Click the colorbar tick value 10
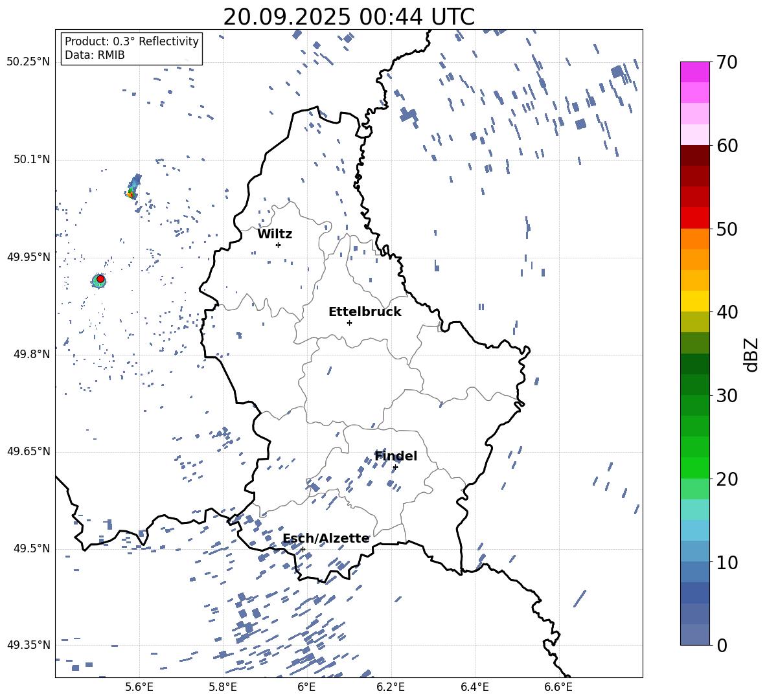767x700 pixels. (727, 562)
